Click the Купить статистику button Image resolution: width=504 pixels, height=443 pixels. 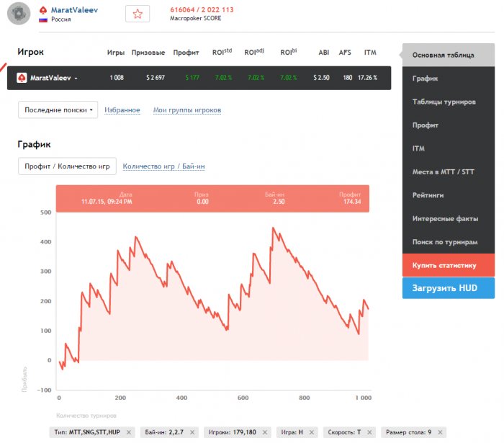[x=449, y=265]
